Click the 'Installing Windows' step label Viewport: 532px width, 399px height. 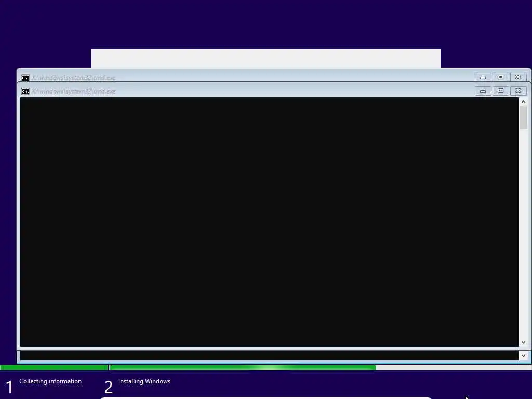click(144, 381)
